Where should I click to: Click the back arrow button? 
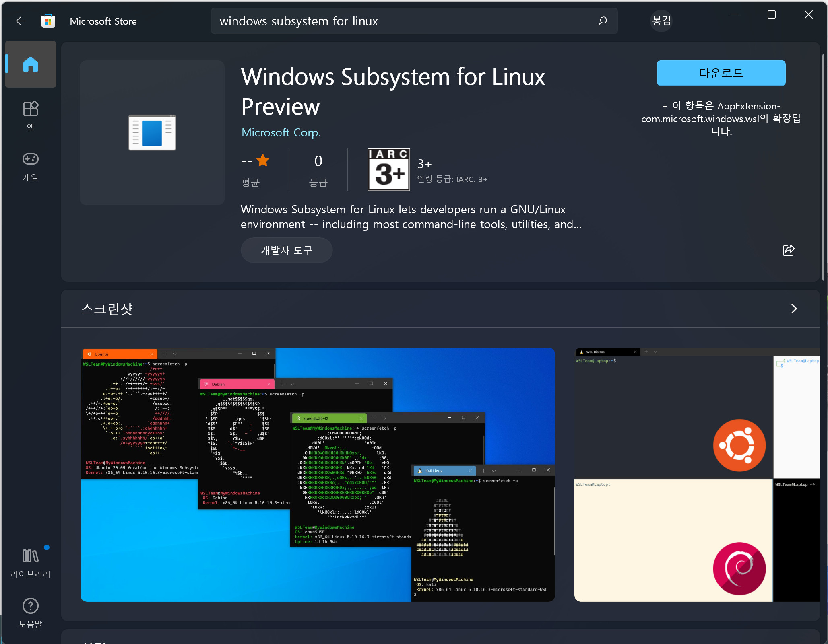(x=21, y=21)
